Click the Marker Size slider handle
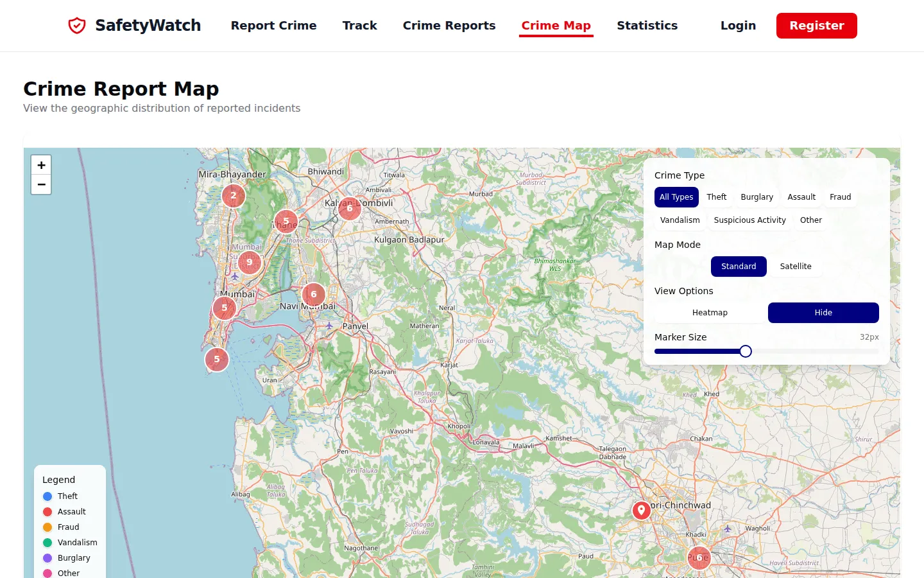Viewport: 924px width, 578px height. click(745, 351)
